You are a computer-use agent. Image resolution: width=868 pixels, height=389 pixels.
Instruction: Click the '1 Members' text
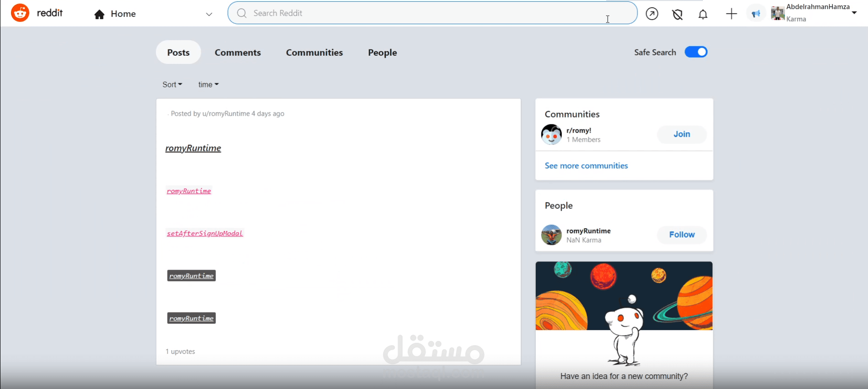point(583,140)
